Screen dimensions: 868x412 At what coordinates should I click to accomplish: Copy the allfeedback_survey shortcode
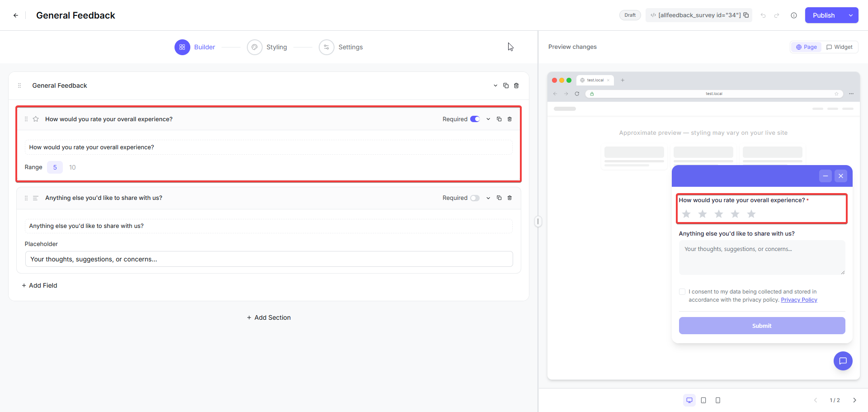click(x=746, y=15)
